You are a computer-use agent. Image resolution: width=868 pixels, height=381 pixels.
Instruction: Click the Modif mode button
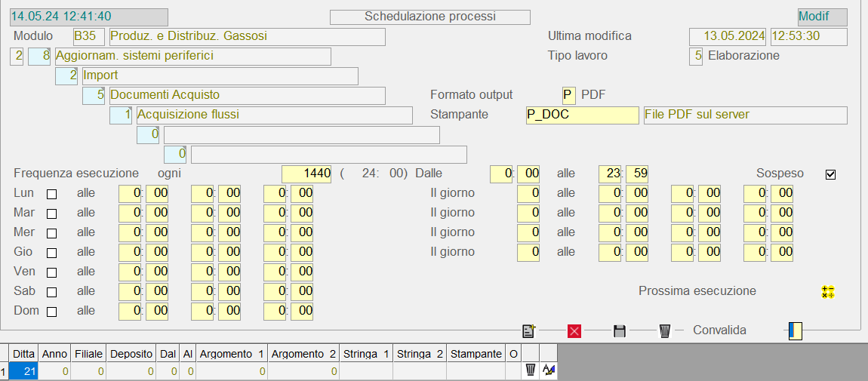tap(822, 17)
